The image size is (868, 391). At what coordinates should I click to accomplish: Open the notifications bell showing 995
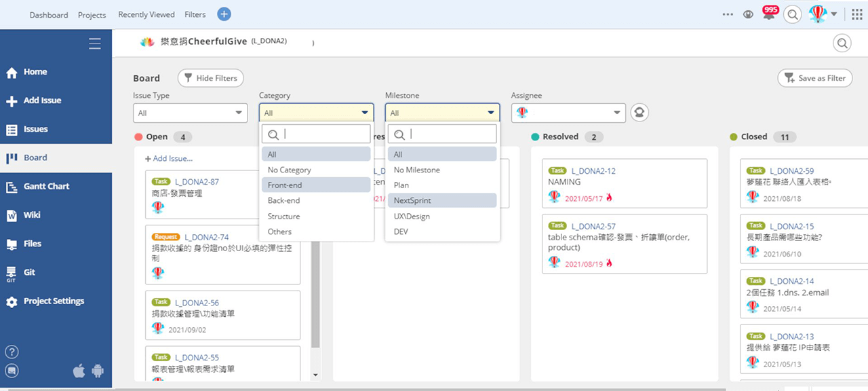tap(769, 14)
